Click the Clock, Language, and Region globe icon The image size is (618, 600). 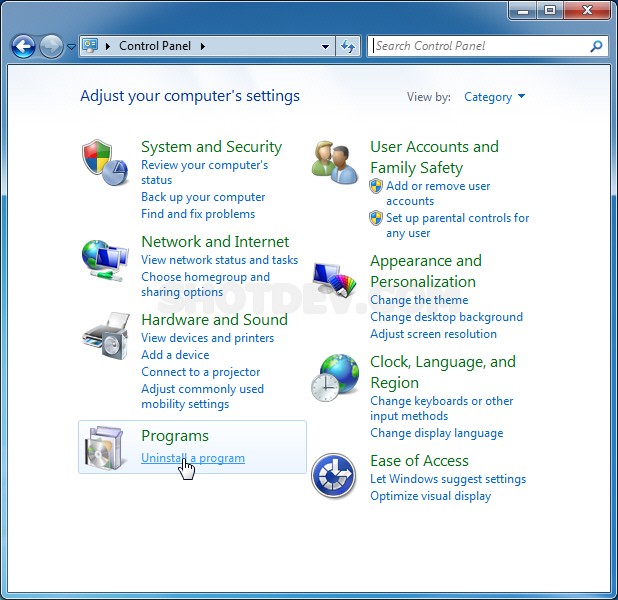point(335,378)
